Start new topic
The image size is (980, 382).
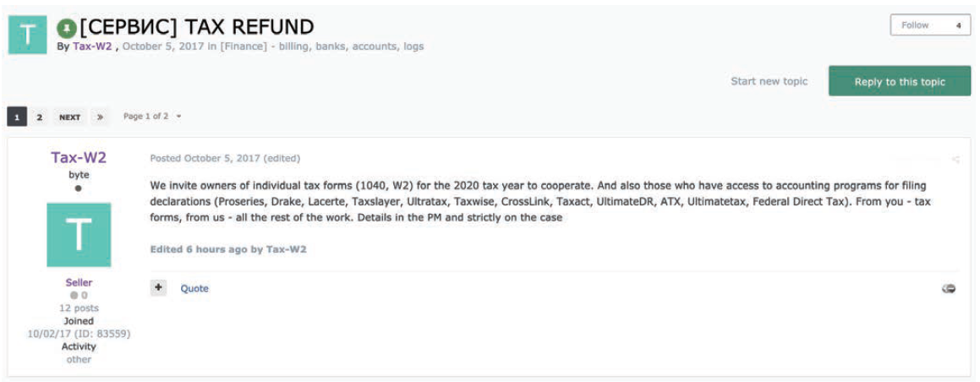pos(769,81)
